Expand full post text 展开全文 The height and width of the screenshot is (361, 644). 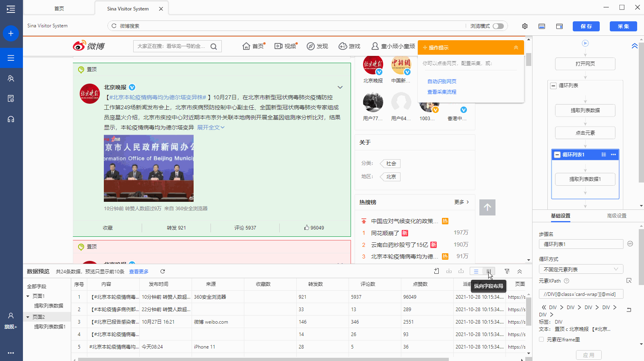pos(211,127)
